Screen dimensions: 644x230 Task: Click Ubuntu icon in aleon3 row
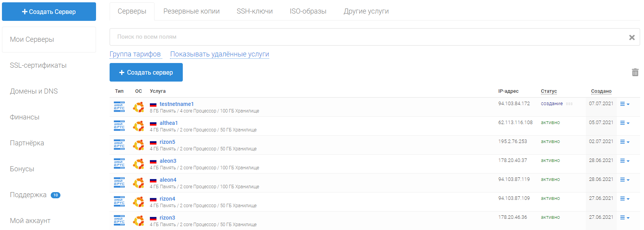[x=138, y=164]
